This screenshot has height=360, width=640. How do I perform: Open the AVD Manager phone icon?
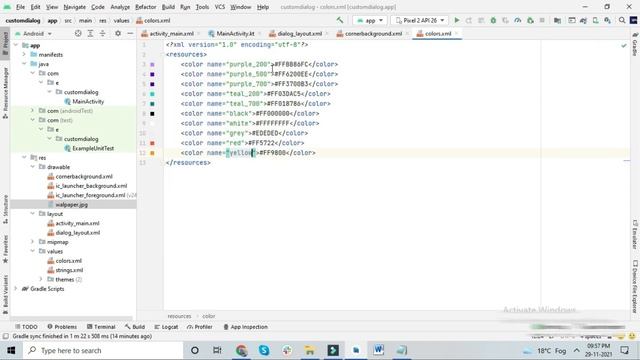(x=596, y=20)
